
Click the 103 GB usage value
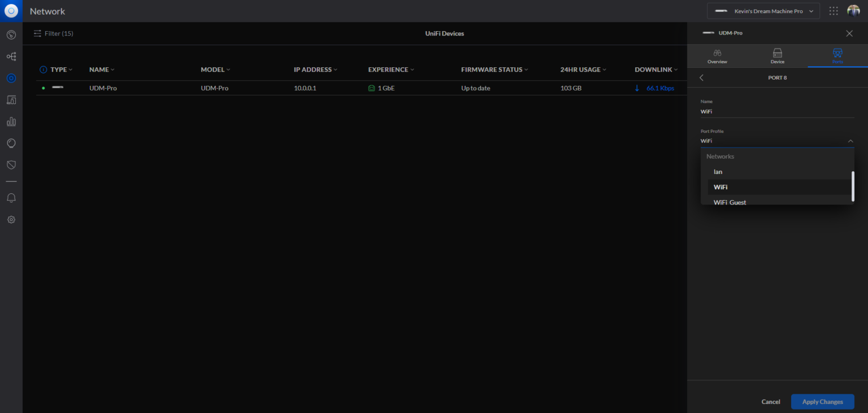click(571, 88)
